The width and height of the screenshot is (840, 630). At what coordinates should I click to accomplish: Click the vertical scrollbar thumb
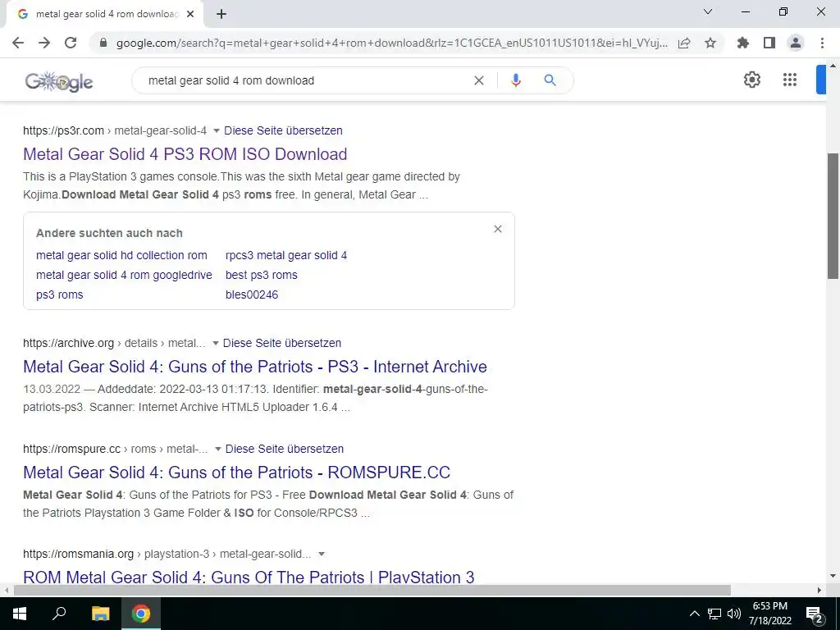pos(833,216)
